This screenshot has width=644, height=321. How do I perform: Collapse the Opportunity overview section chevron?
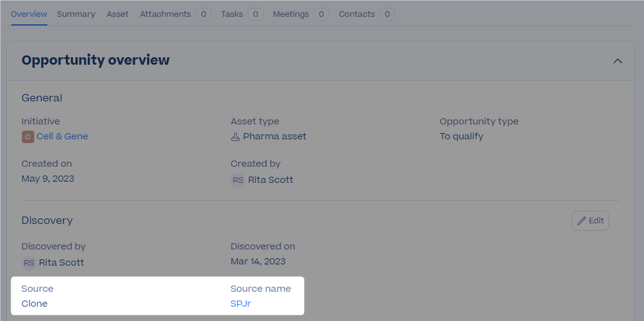click(x=617, y=61)
